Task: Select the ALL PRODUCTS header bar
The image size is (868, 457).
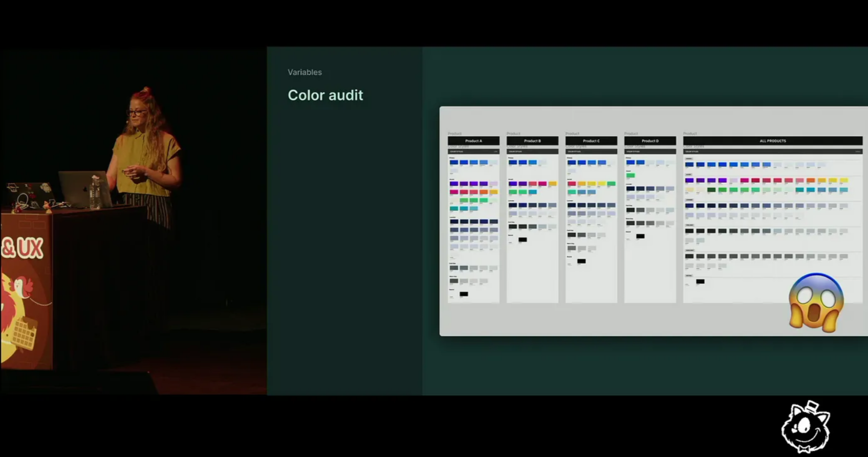Action: click(772, 141)
